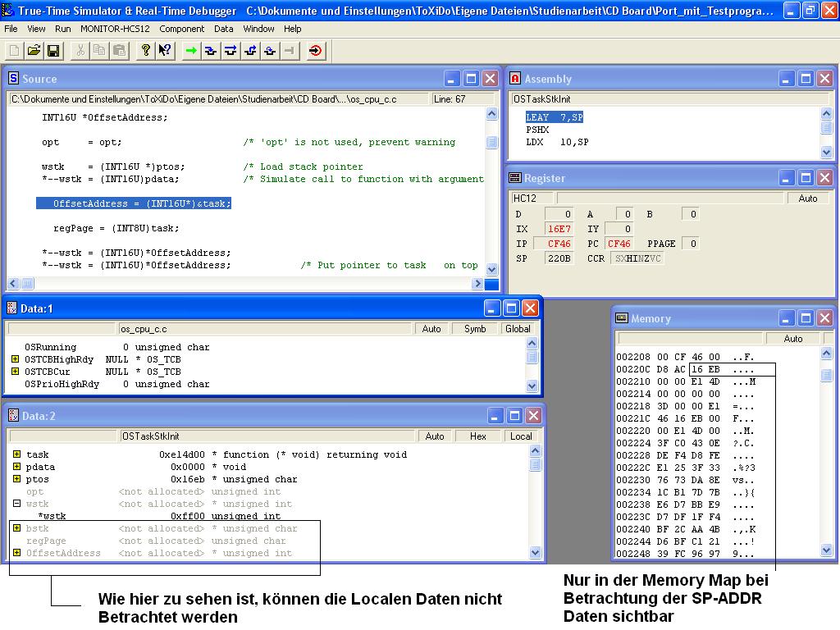
Task: Click the Source window 'S' title icon
Action: click(x=14, y=79)
